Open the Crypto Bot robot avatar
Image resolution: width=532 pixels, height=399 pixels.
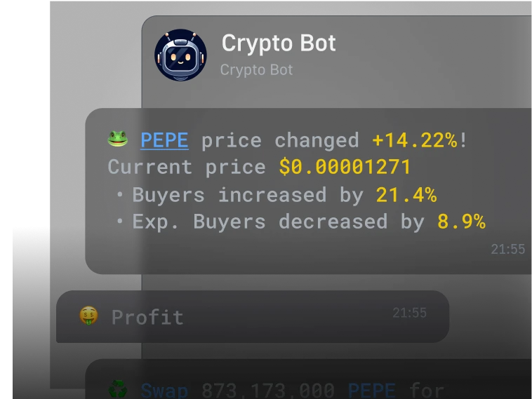pyautogui.click(x=180, y=55)
